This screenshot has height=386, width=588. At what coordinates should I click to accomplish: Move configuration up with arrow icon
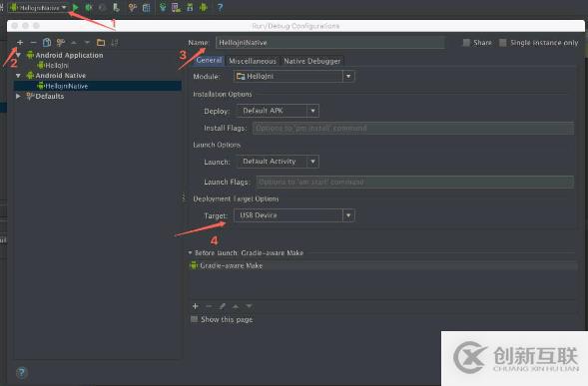(x=74, y=42)
